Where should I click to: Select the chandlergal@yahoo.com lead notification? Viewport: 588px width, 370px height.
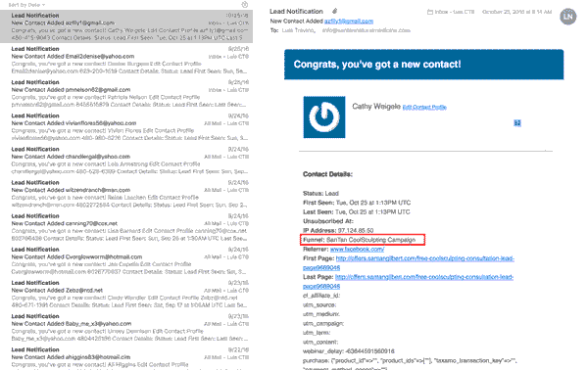126,160
